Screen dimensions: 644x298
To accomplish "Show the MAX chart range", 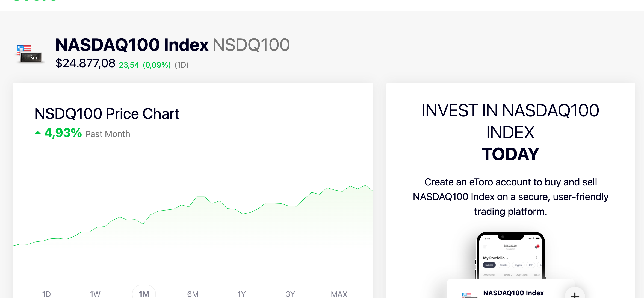I will click(339, 294).
